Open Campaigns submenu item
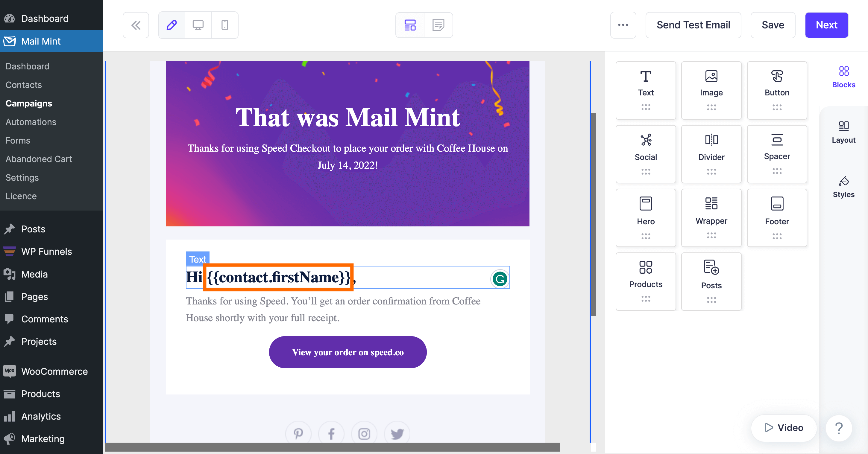This screenshot has width=868, height=454. pos(29,103)
